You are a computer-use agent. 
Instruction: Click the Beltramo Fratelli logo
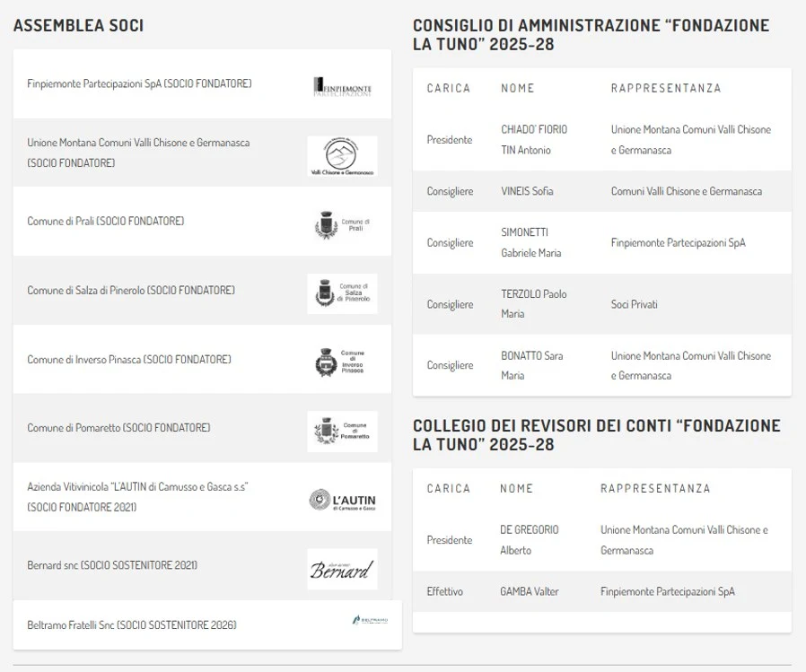pos(370,620)
